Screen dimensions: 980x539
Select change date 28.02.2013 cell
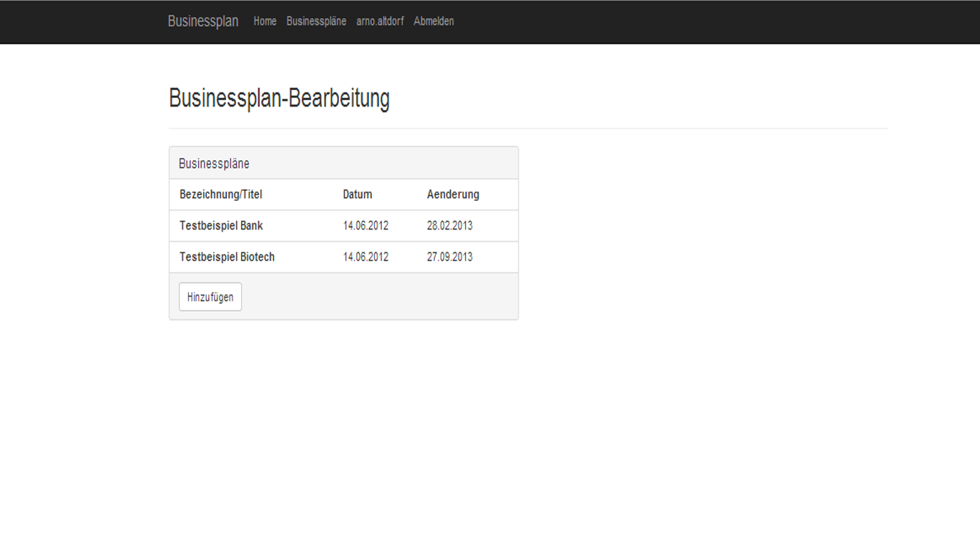450,226
